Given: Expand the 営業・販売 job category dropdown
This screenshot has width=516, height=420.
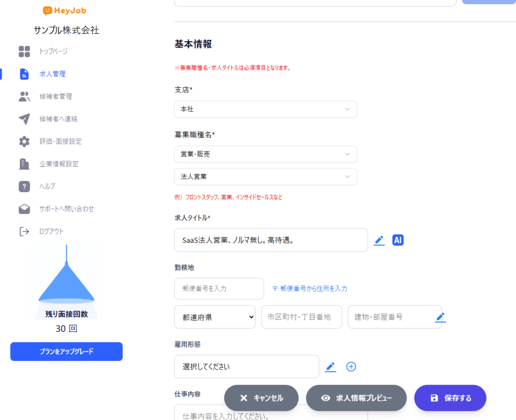Looking at the screenshot, I should pos(266,154).
